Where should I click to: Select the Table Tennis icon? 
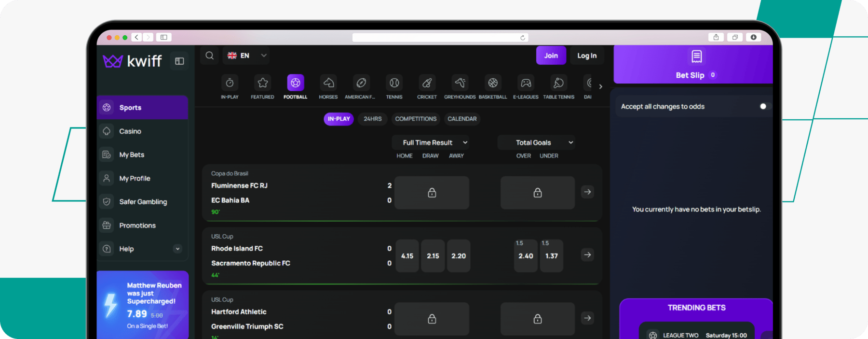click(x=558, y=83)
